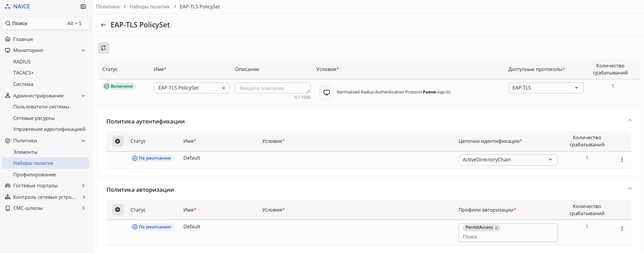Click the description input field

pyautogui.click(x=272, y=88)
